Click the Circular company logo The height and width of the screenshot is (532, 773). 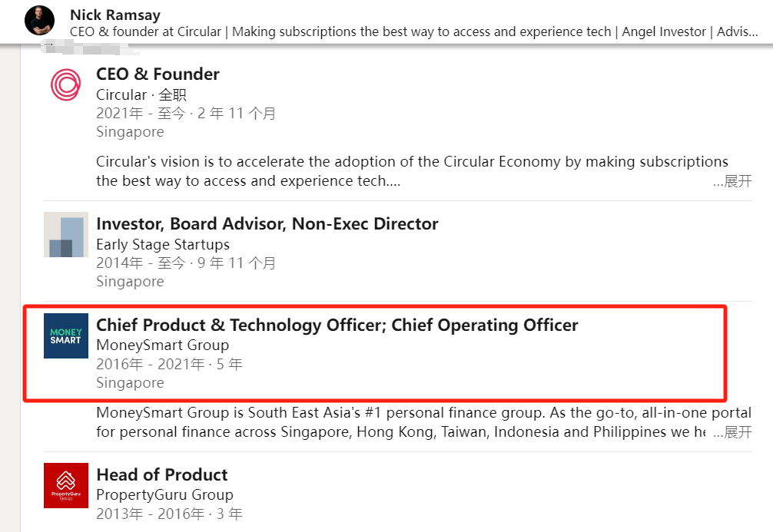pos(65,84)
